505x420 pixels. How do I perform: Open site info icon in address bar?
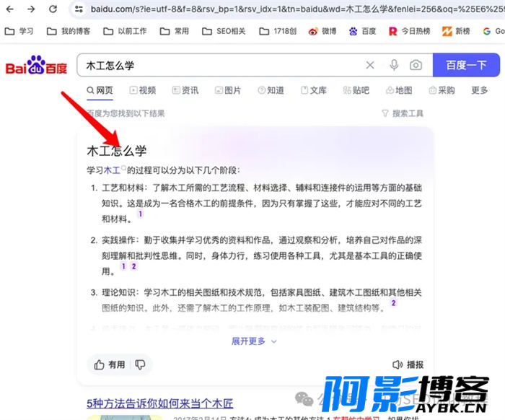tap(79, 9)
